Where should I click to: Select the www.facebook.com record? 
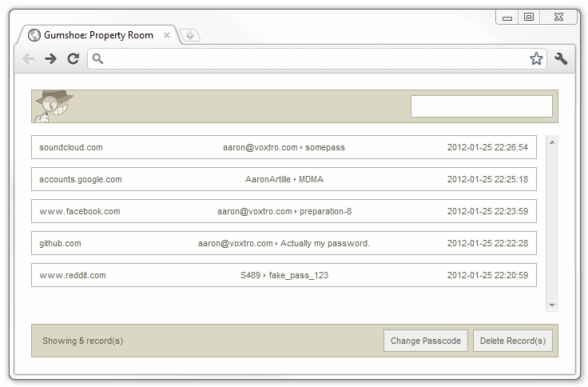pyautogui.click(x=284, y=211)
